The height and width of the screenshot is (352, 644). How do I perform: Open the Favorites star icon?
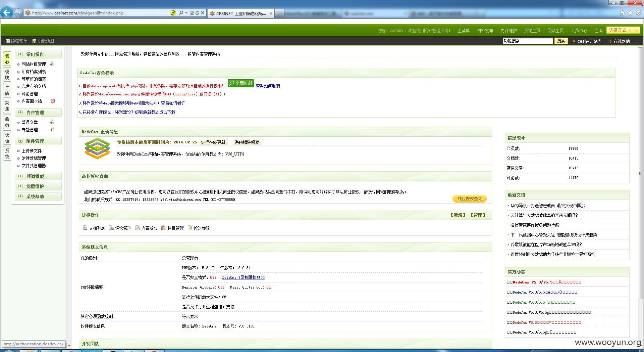point(630,13)
